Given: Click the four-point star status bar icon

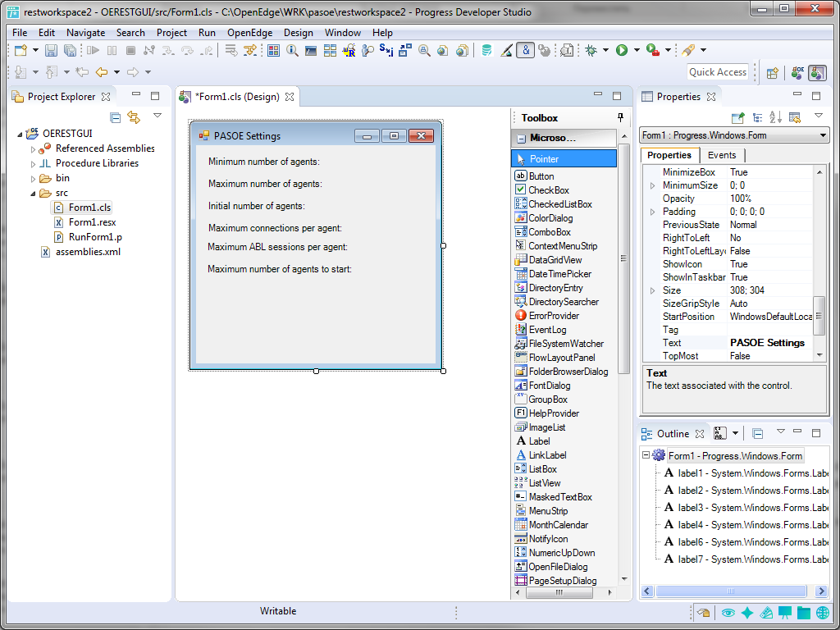Looking at the screenshot, I should click(x=747, y=613).
